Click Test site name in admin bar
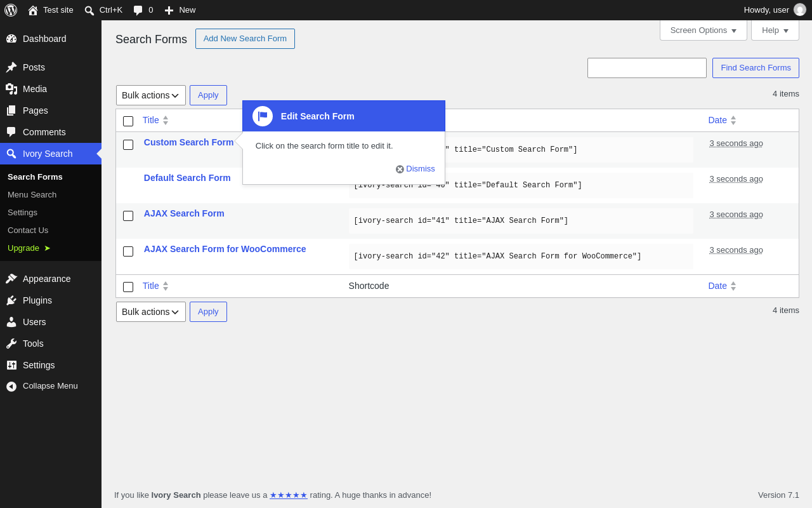This screenshot has width=812, height=508. [x=58, y=10]
